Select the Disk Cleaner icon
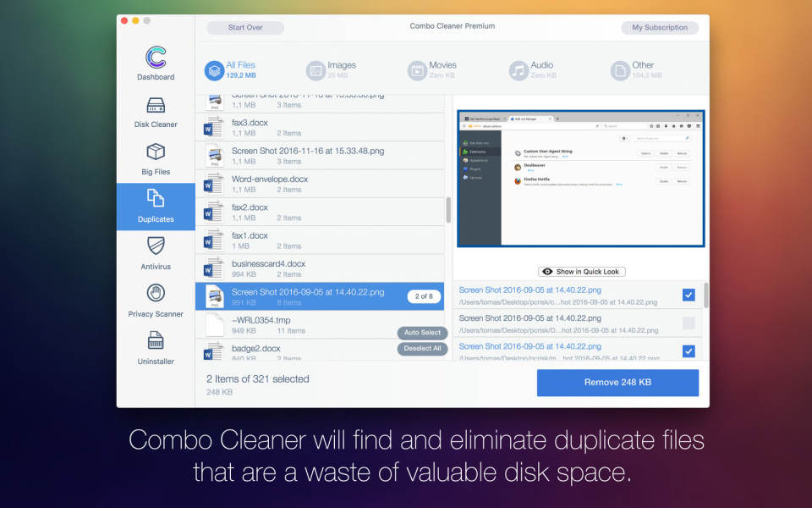 tap(156, 107)
